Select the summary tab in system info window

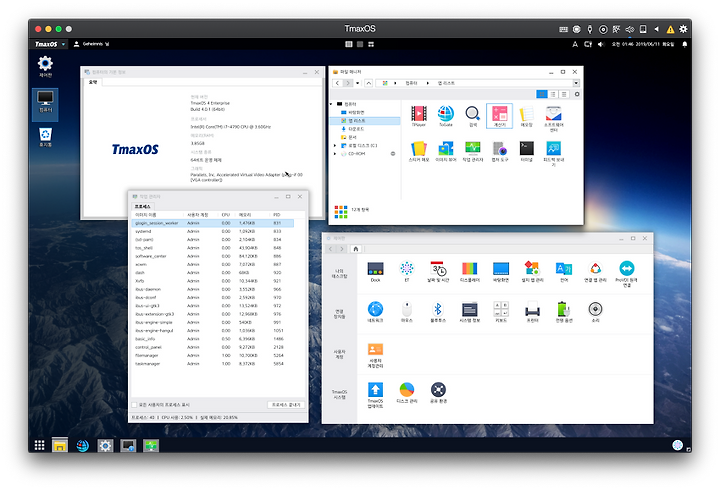(x=93, y=82)
